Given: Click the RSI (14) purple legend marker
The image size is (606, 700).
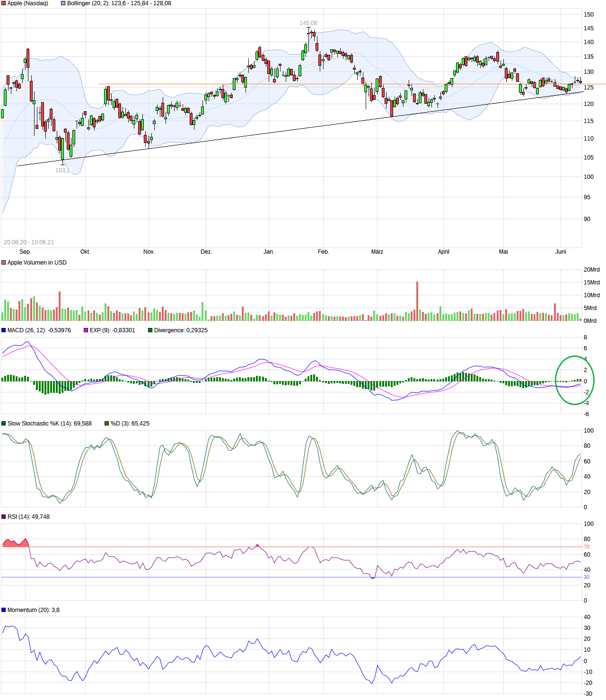Looking at the screenshot, I should tap(3, 517).
